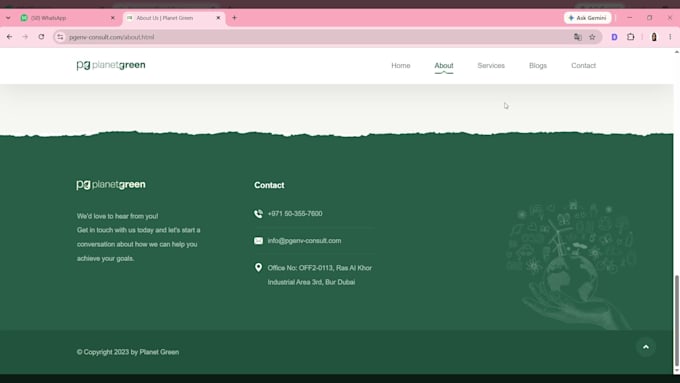Image resolution: width=680 pixels, height=383 pixels.
Task: Click the envelope email icon
Action: tap(258, 241)
